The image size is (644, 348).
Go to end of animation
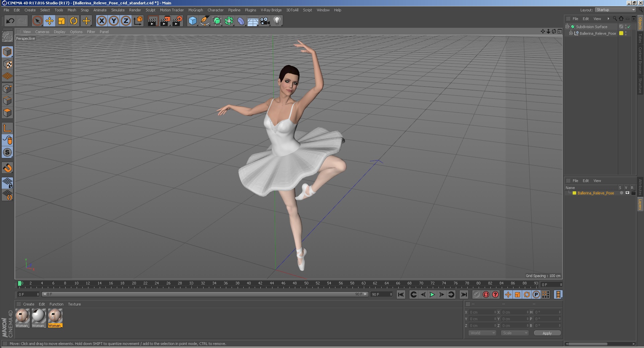click(464, 294)
